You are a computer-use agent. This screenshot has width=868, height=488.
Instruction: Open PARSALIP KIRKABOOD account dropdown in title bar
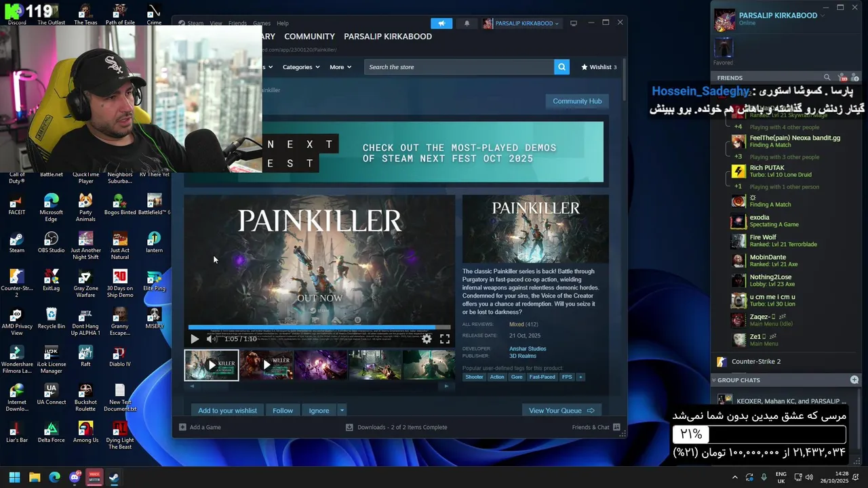521,23
